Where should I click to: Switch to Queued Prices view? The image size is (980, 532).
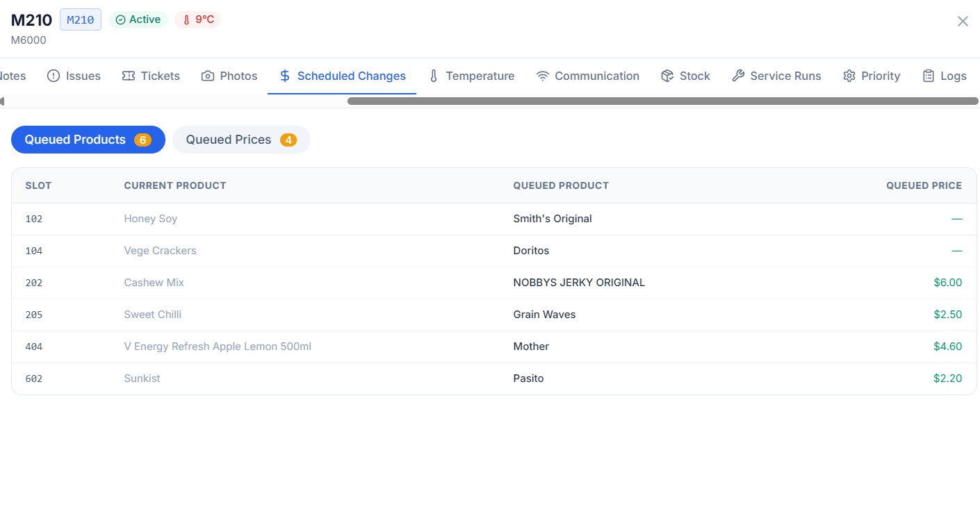tap(241, 140)
